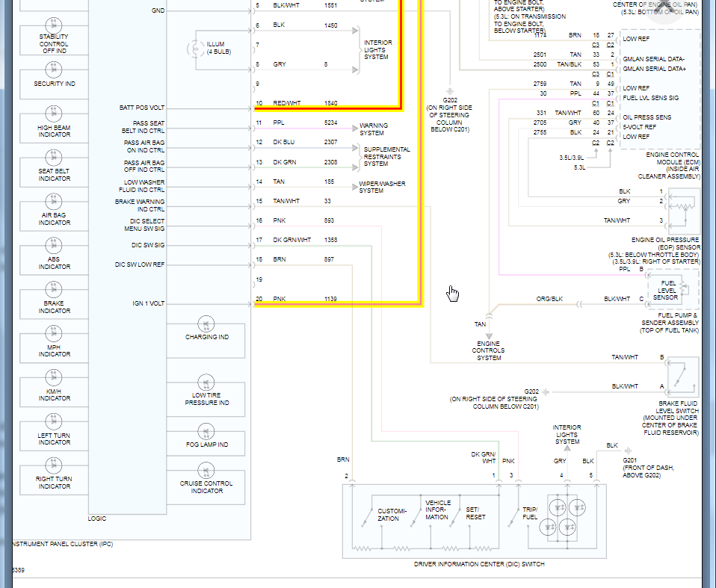Viewport: 716px width, 588px height.
Task: Click the Fuel Level Sensor component
Action: [x=673, y=290]
